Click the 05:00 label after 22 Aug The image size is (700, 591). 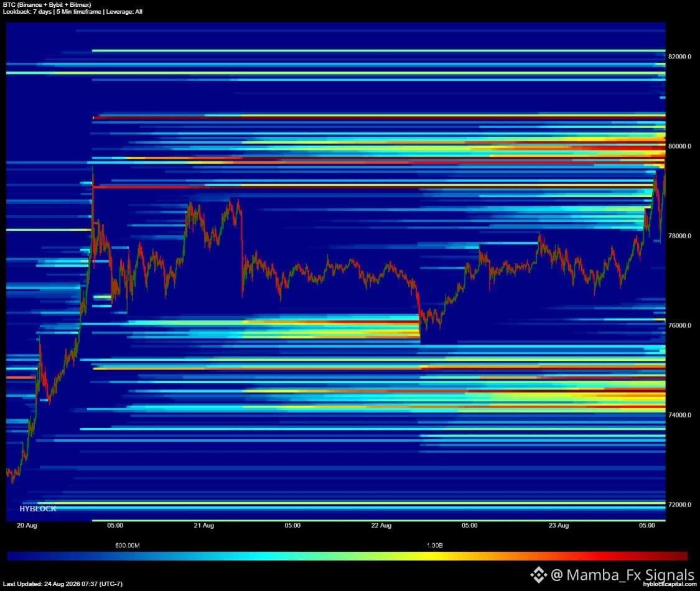(x=469, y=526)
